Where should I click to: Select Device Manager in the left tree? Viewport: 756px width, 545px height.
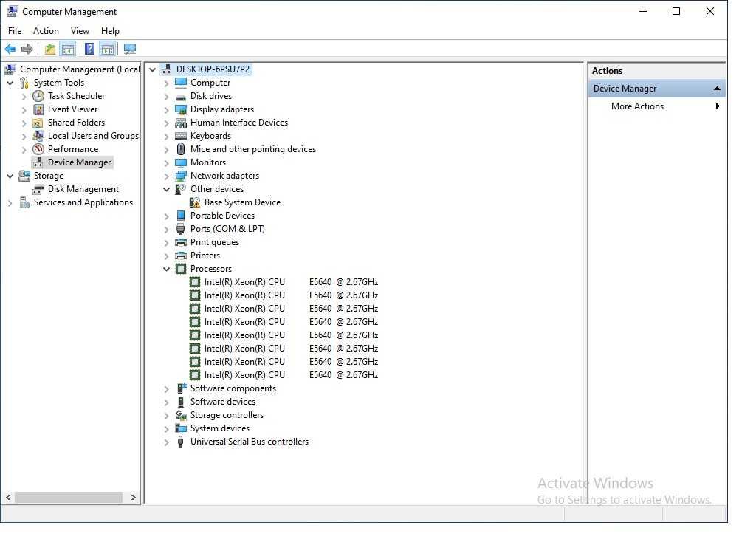coord(79,162)
